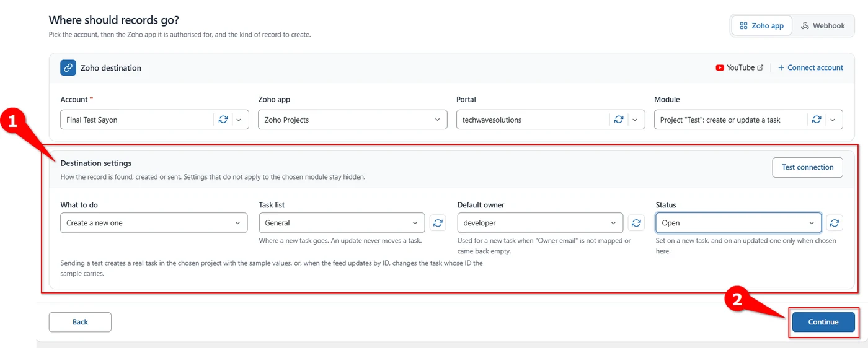Switch to the Webhook tab
Image resolution: width=868 pixels, height=348 pixels.
point(823,26)
